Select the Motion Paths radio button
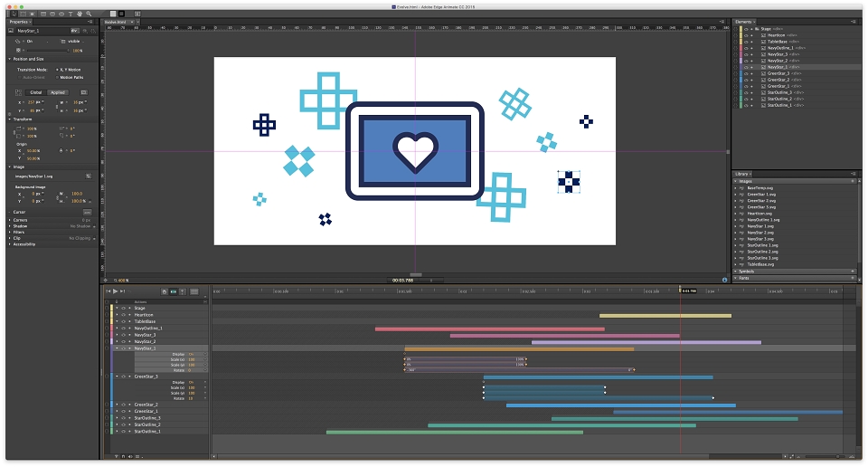Viewport: 868px width, 467px height. click(57, 78)
